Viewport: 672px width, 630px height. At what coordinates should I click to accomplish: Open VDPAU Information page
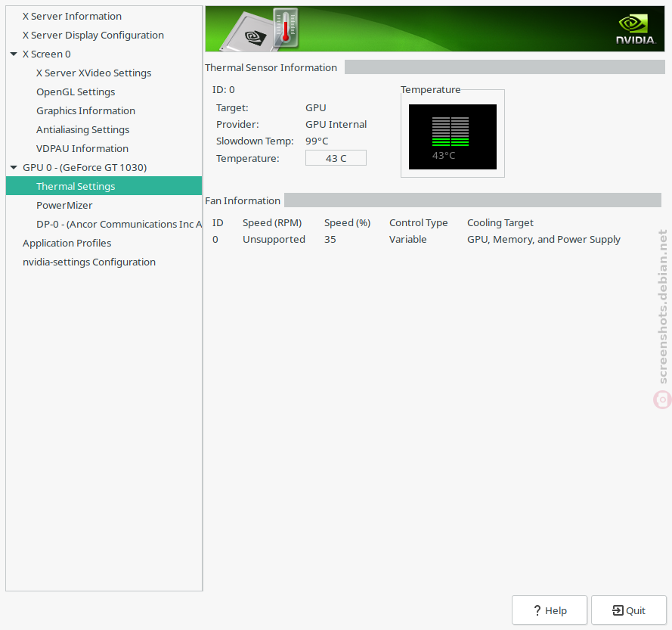(82, 148)
